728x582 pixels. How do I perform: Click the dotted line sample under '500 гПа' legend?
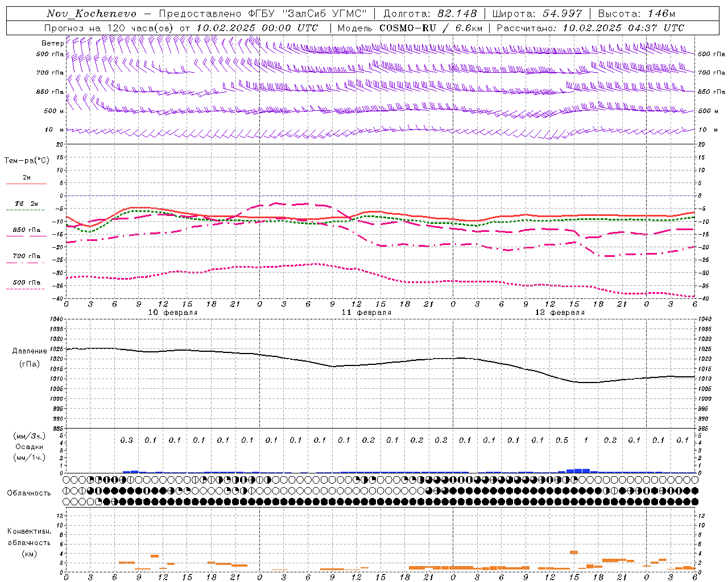pos(26,289)
